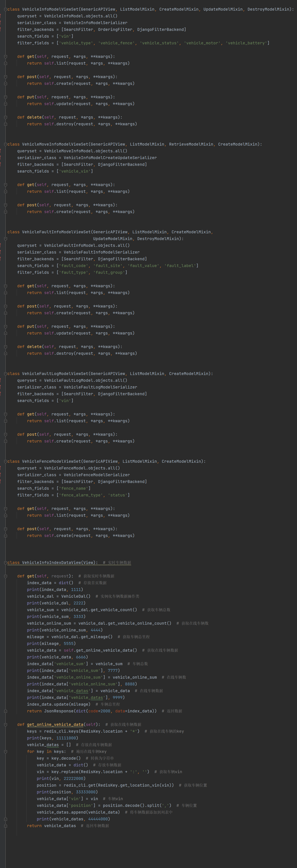Click override arrow beside OrderingFilter filter_backends line
This screenshot has width=297, height=868.
(1, 30)
